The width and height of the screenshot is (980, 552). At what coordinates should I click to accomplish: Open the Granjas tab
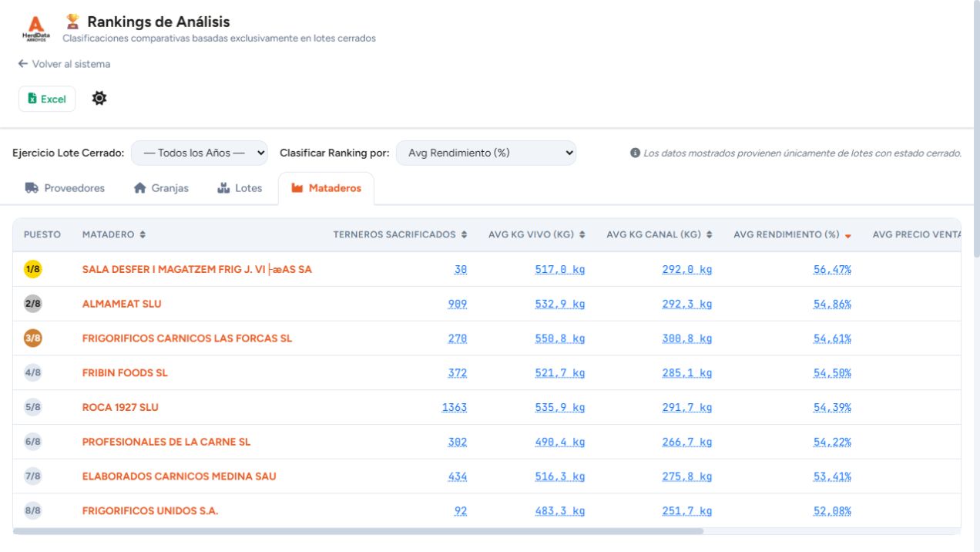point(161,188)
